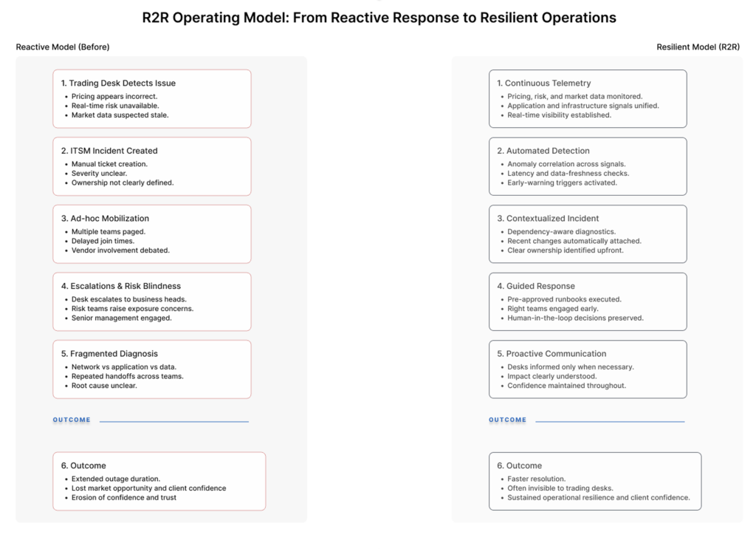Click the 'Vendor involvement debated' bullet
This screenshot has height=549, width=756.
coord(120,250)
